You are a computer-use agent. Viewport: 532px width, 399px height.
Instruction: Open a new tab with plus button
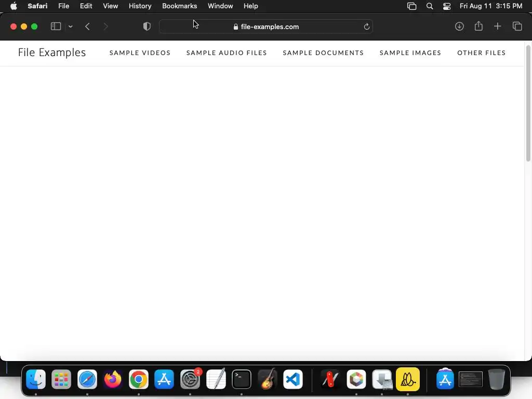[497, 26]
